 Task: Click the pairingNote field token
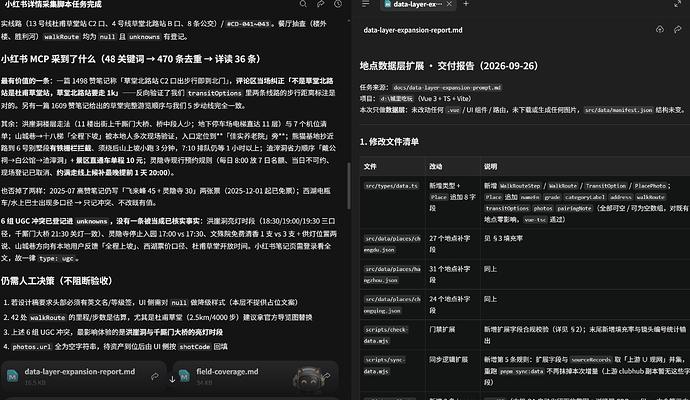574,209
